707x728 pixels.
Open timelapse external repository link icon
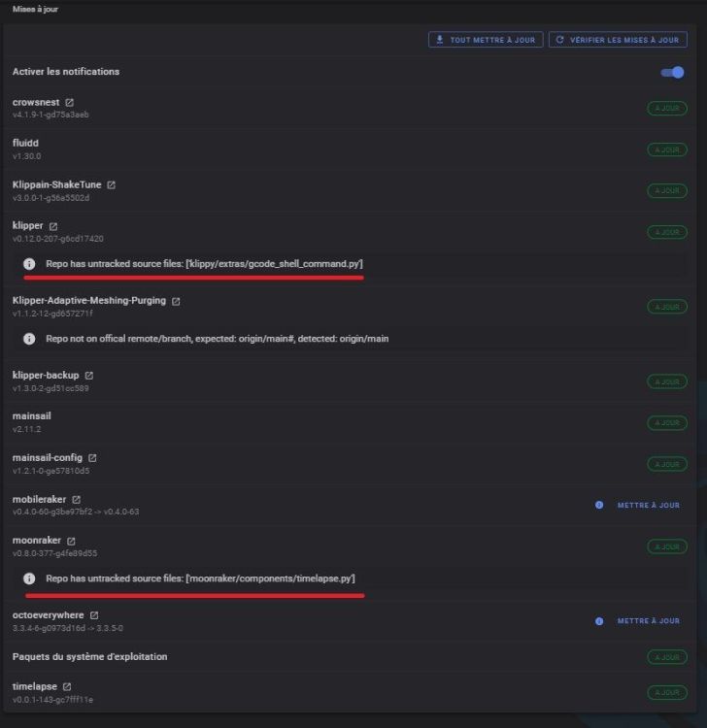tap(68, 686)
